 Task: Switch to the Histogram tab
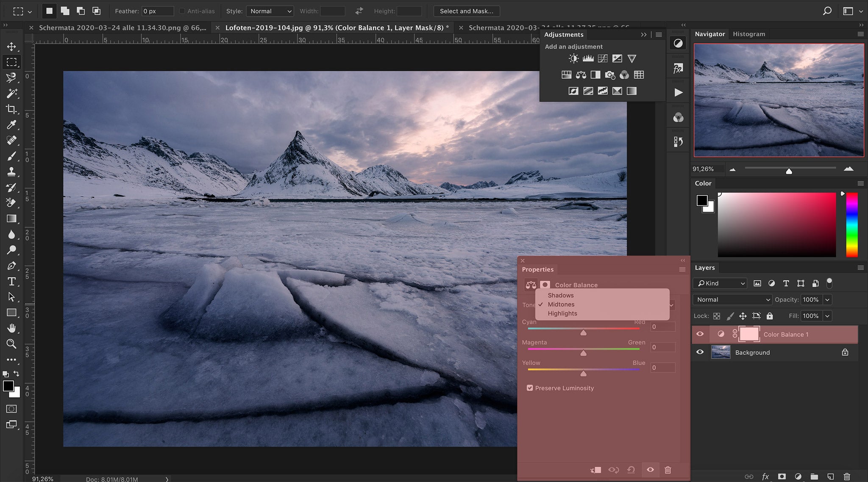point(748,34)
